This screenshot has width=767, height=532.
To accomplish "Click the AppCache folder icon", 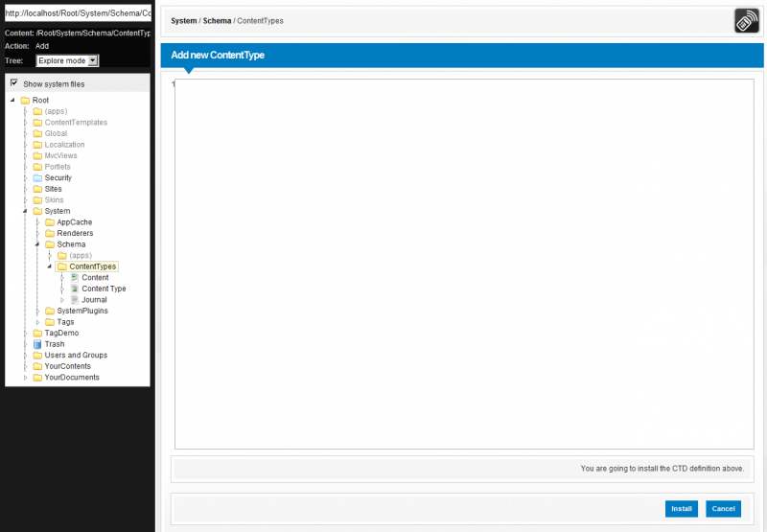I will [x=50, y=222].
